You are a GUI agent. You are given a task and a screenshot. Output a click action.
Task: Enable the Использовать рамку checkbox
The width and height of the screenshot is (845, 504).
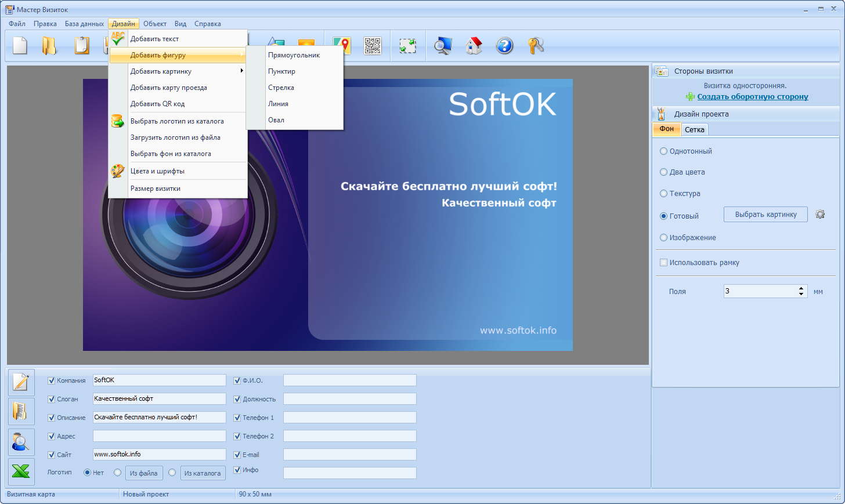pos(663,263)
